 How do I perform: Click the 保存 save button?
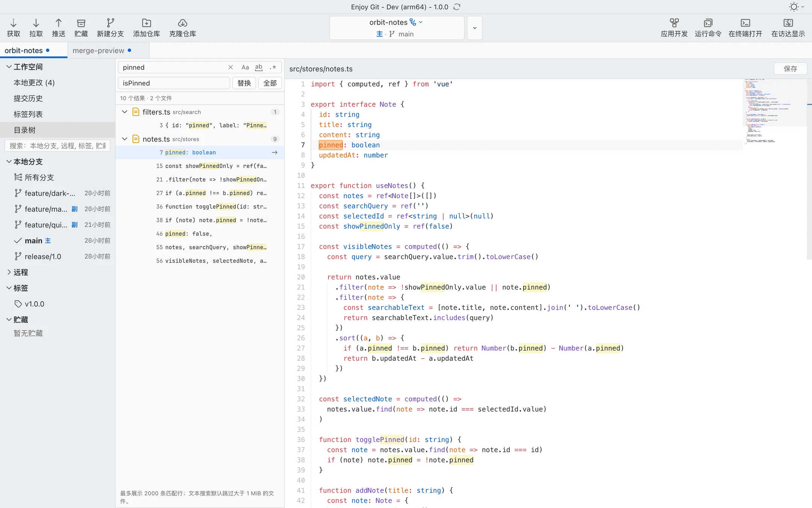(x=790, y=68)
